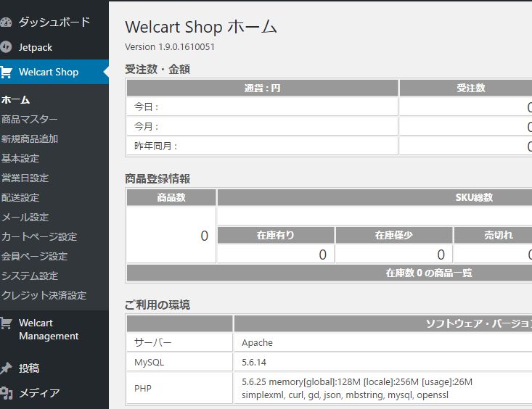Go to ホーム submenu item
Viewport: 532px width, 409px height.
[x=16, y=99]
